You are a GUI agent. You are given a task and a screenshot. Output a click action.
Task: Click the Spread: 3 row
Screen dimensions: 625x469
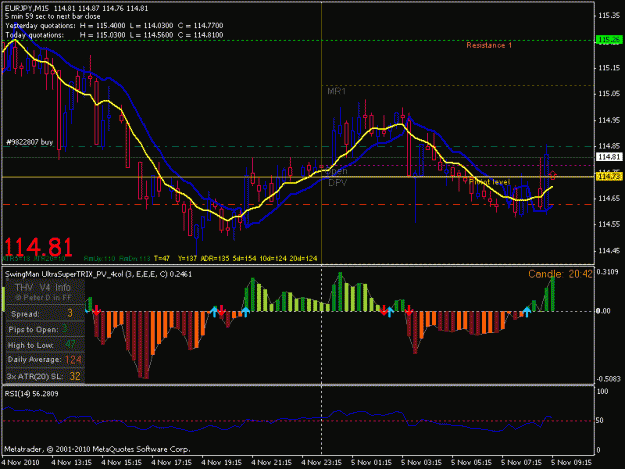point(45,314)
